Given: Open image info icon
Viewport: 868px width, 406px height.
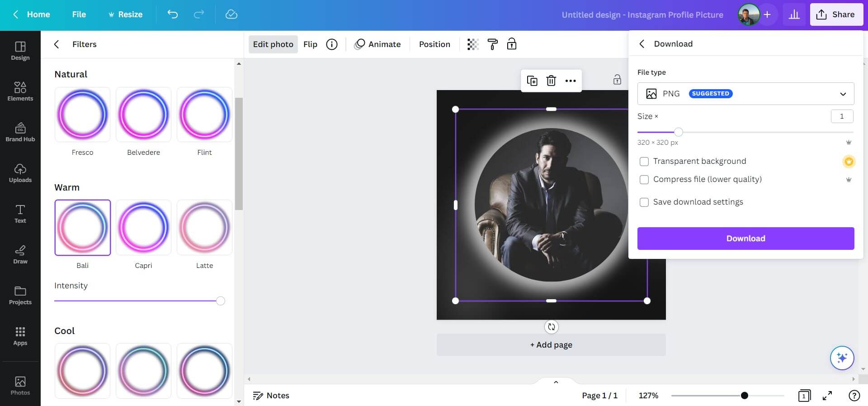Looking at the screenshot, I should point(332,44).
